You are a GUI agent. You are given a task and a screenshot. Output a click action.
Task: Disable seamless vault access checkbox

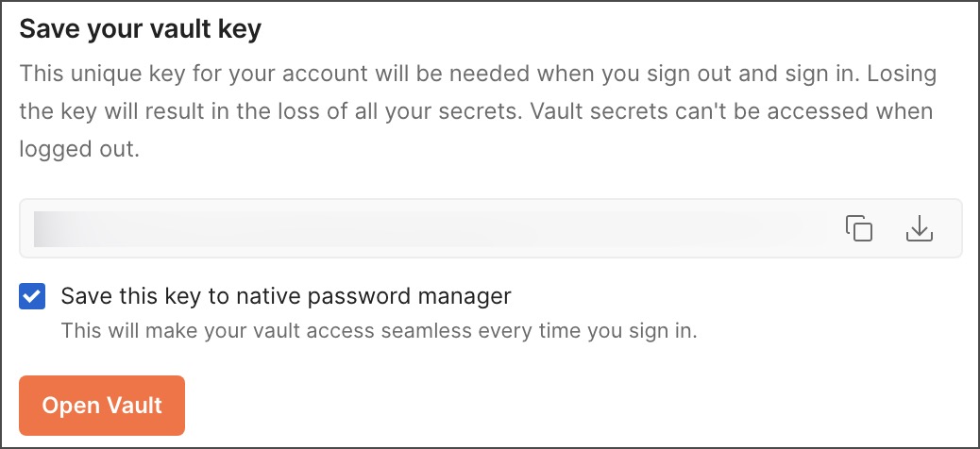coord(32,296)
